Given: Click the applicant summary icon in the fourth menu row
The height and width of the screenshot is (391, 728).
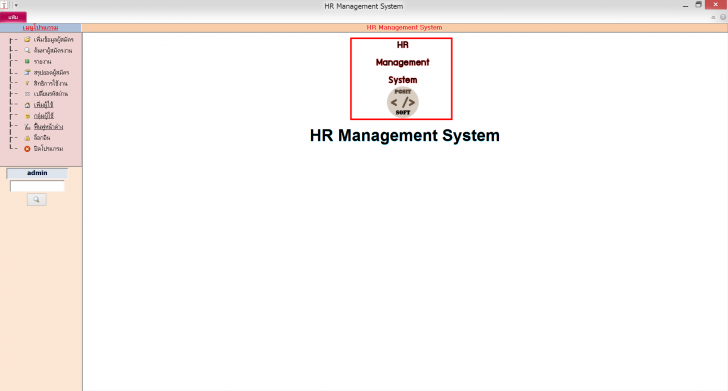Looking at the screenshot, I should 27,72.
